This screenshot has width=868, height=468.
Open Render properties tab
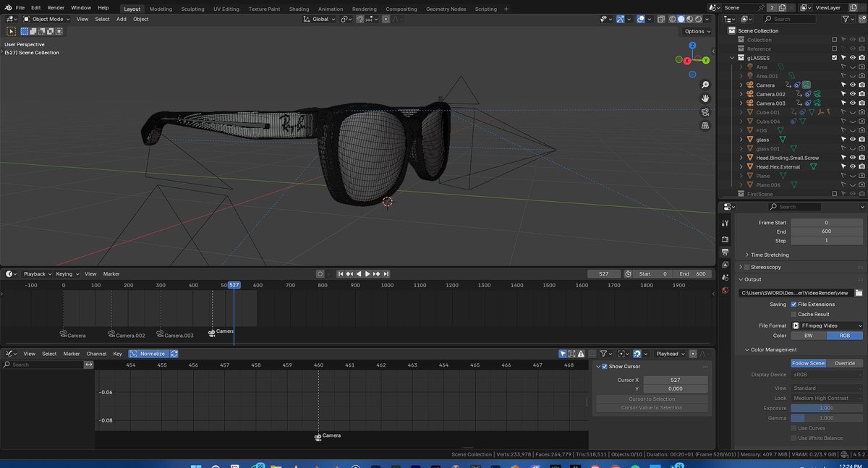725,239
